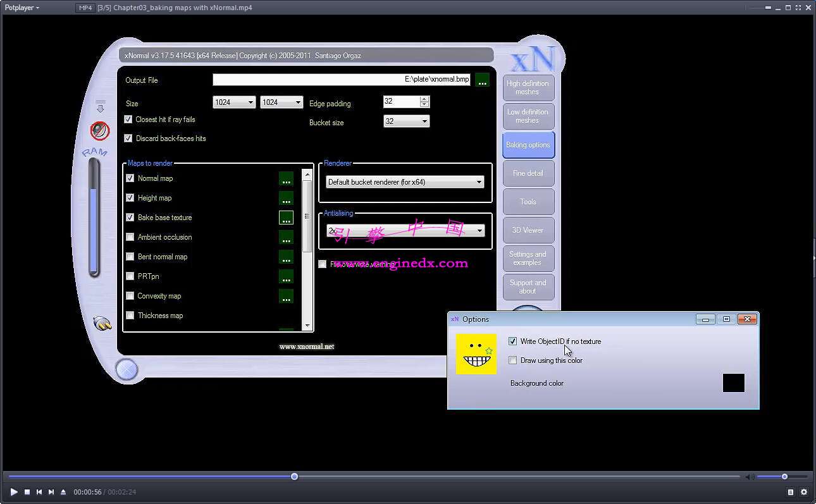816x504 pixels.
Task: Uncheck Bake base texture checkbox
Action: coord(130,218)
